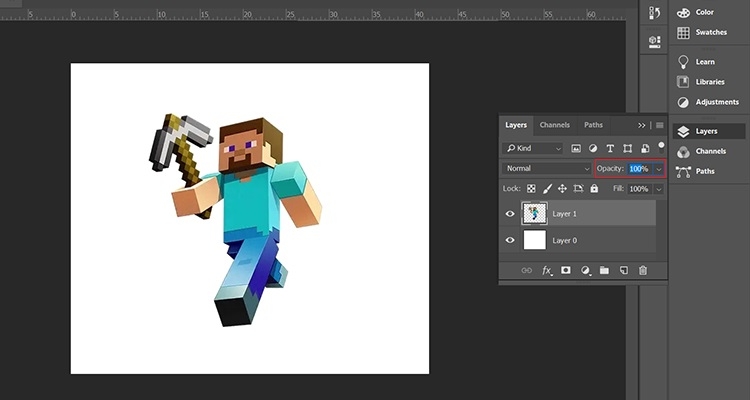The width and height of the screenshot is (750, 400).
Task: Open the Adjustments panel from the sidebar
Action: coord(716,102)
